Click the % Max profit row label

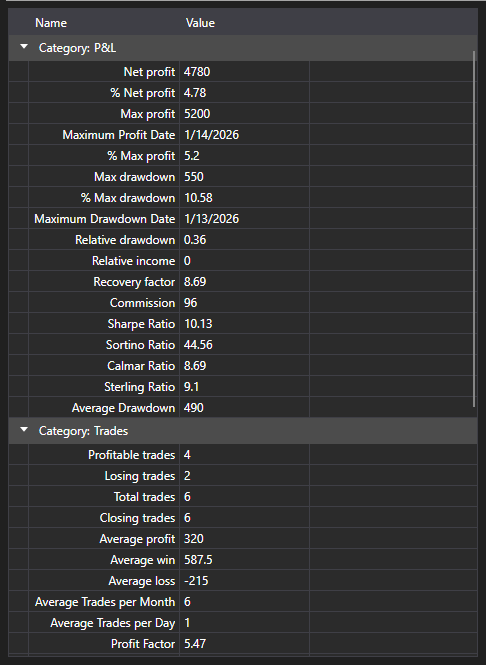(141, 156)
